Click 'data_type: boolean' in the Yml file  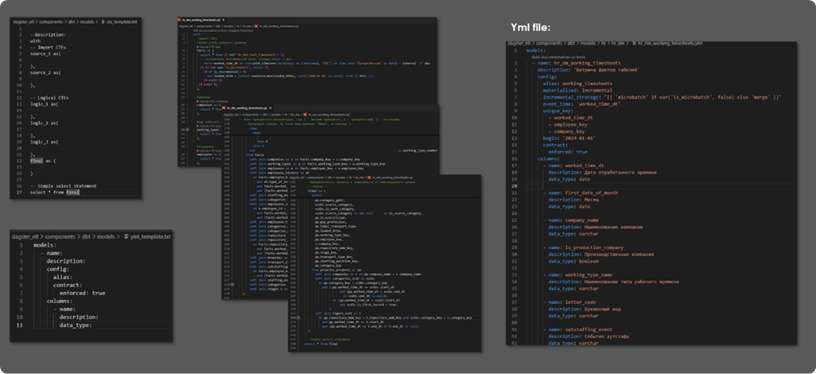coord(572,261)
